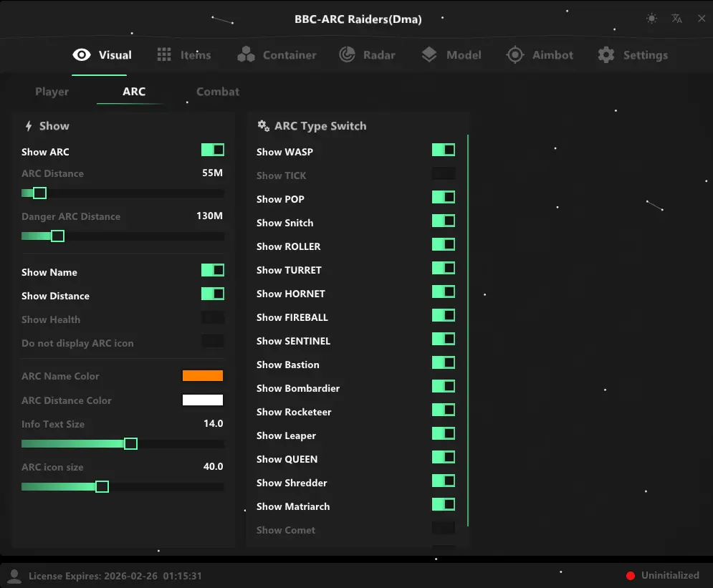Click the brightness sun icon
713x588 pixels.
(651, 19)
